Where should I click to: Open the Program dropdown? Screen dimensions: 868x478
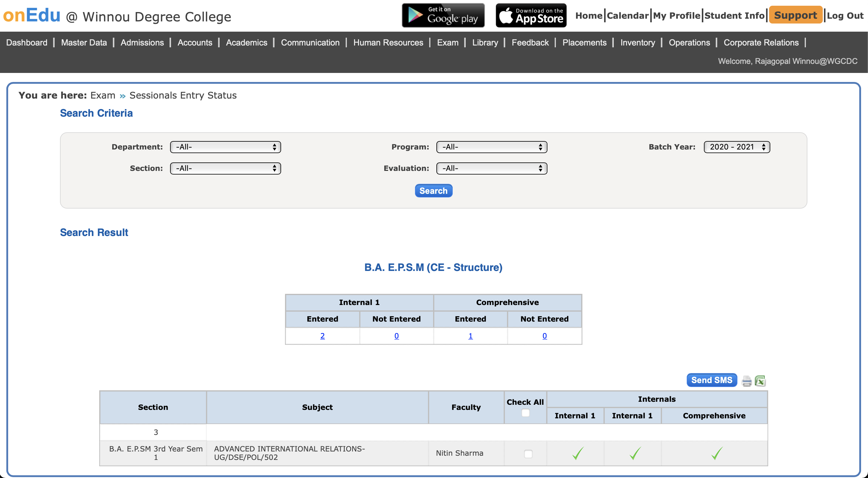pos(491,147)
